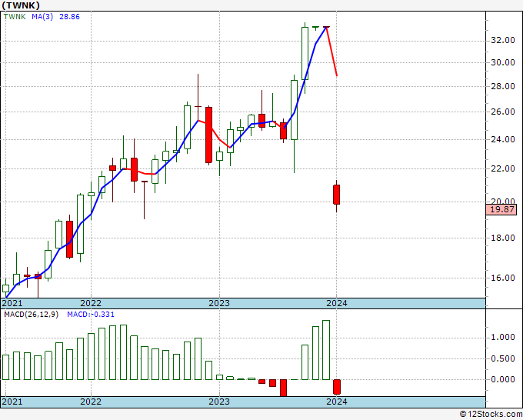Click the 0.500 MACD axis label
The width and height of the screenshot is (523, 420).
[503, 358]
